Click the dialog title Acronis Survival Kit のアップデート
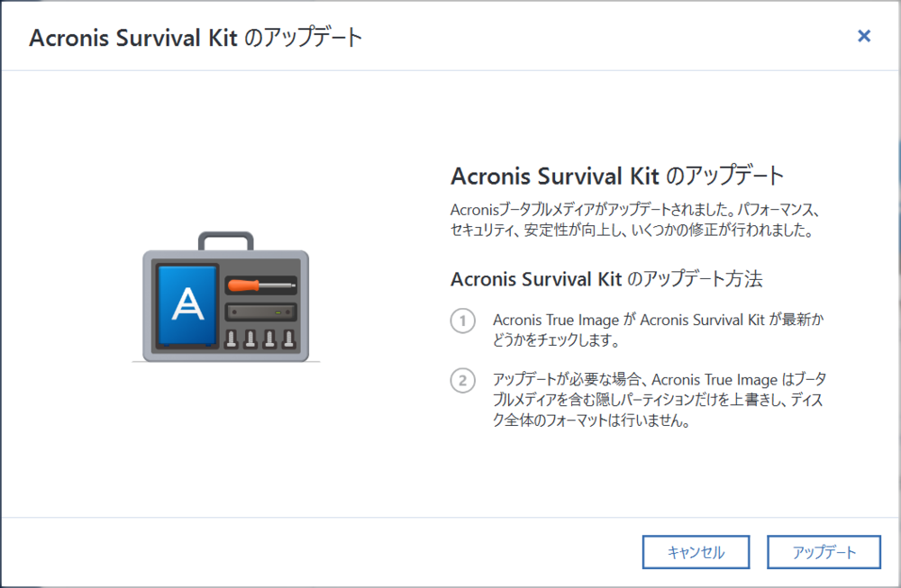This screenshot has height=588, width=901. [196, 37]
